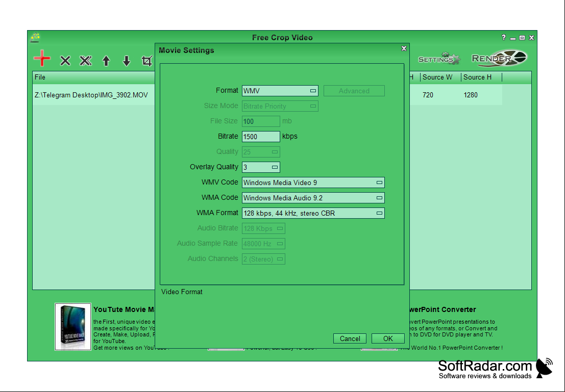Screen dimensions: 565x392
Task: Click the Source H column header
Action: [x=481, y=77]
